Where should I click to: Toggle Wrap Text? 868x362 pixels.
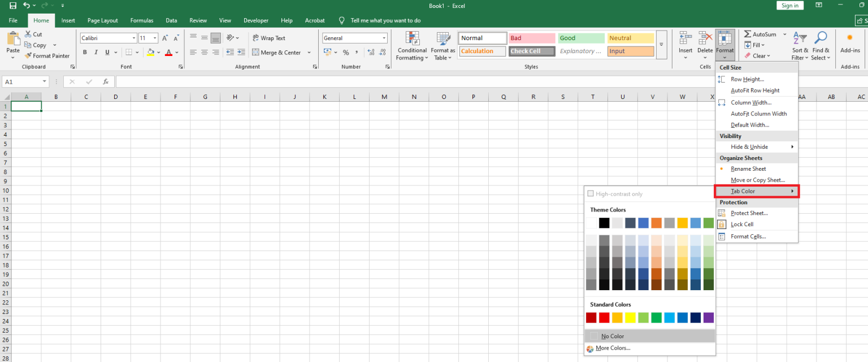tap(269, 38)
